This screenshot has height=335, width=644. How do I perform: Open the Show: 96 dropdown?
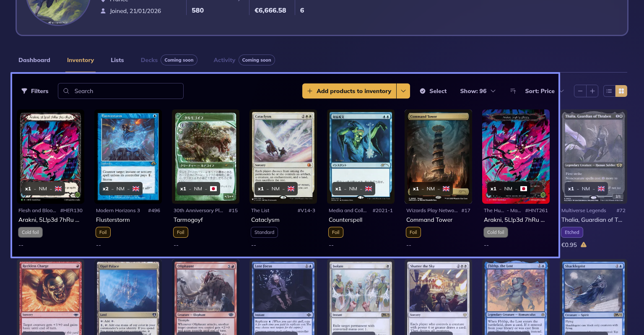point(478,91)
